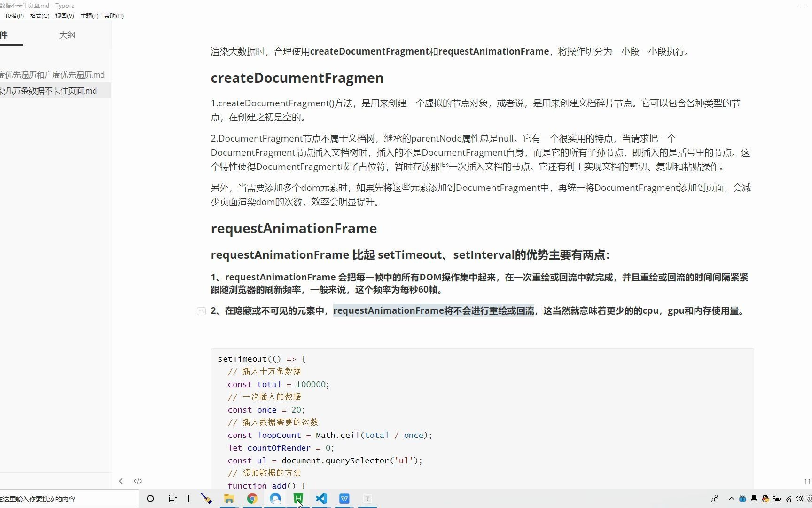Click the highlighted requestAnimationFrame将不会进行重绘或回流 text
This screenshot has height=508, width=812.
(434, 311)
